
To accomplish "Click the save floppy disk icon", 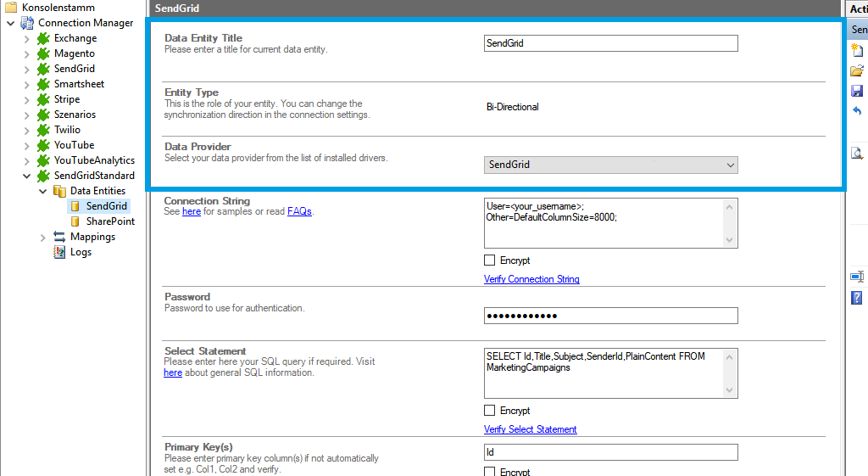I will 857,91.
